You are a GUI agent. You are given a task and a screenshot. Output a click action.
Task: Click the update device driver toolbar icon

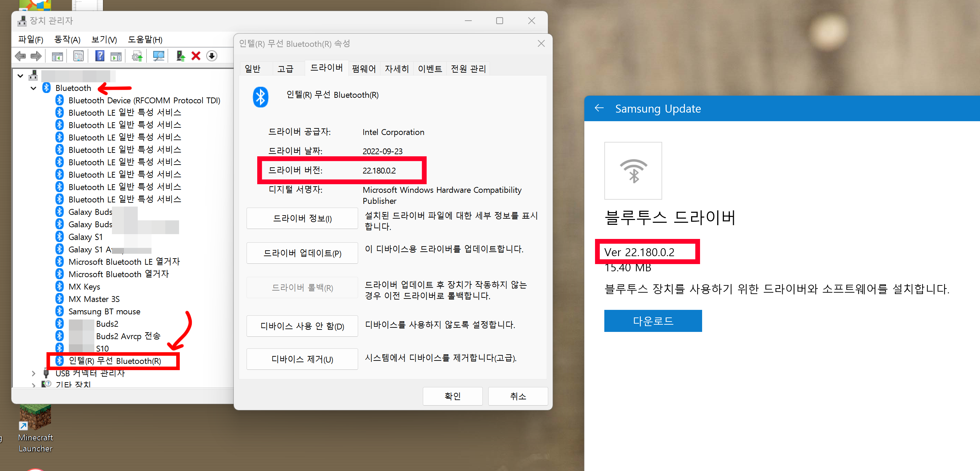(x=180, y=56)
